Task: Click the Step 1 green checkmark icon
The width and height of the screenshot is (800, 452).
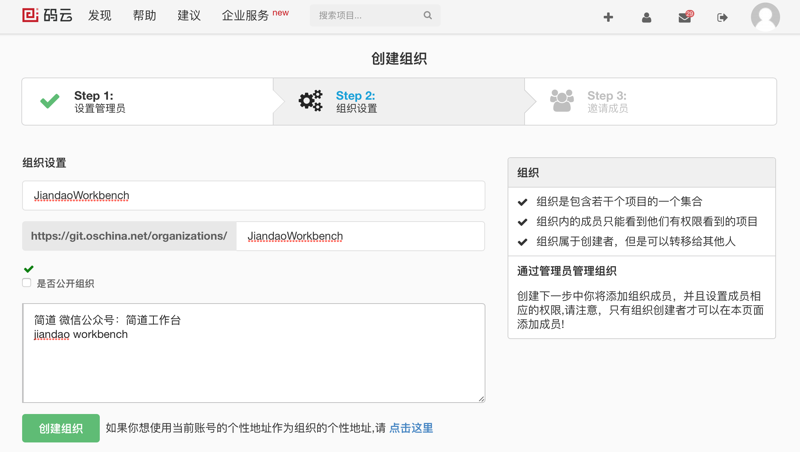Action: click(x=50, y=101)
